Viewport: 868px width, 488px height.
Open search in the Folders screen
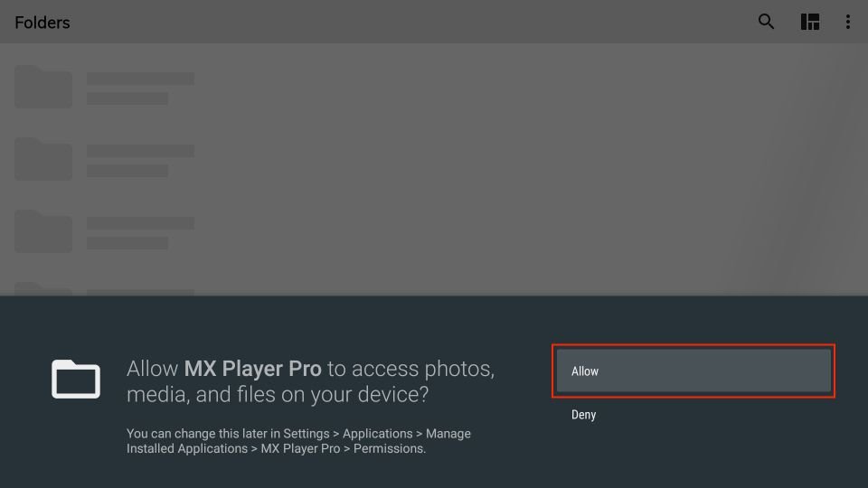766,22
